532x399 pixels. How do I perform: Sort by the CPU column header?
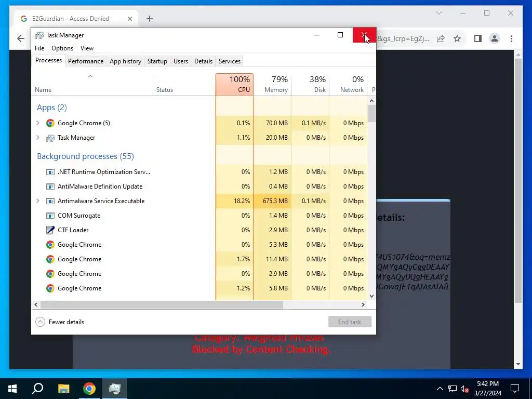click(x=234, y=85)
